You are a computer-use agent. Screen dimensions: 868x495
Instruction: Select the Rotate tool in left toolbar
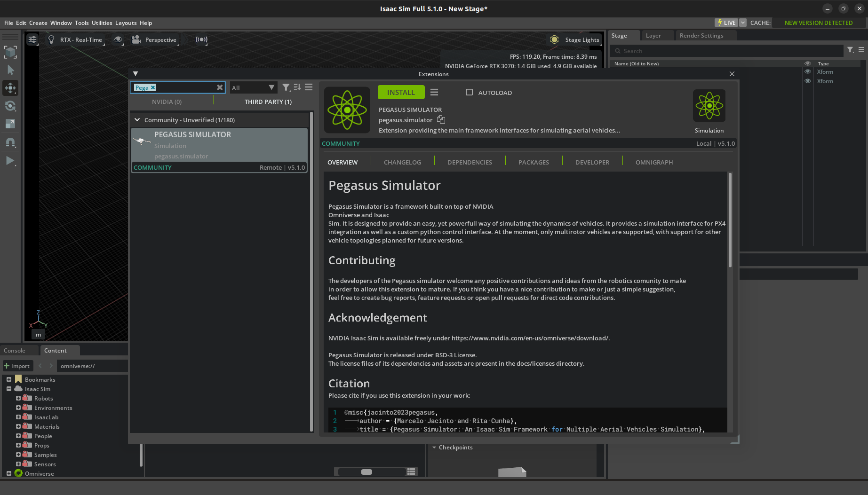(10, 106)
